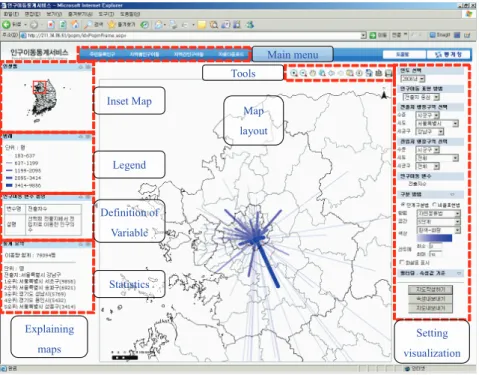Image resolution: width=479 pixels, height=375 pixels.
Task: Click the export attributes button
Action: point(430,299)
